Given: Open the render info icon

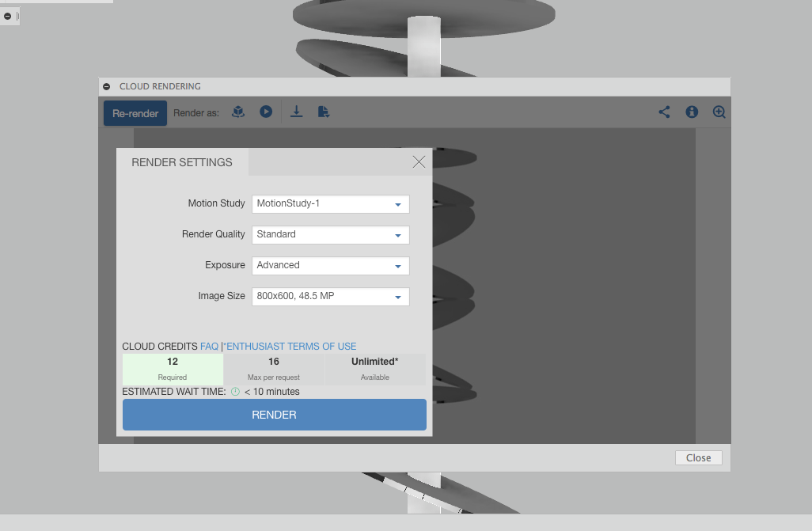Looking at the screenshot, I should pos(691,112).
